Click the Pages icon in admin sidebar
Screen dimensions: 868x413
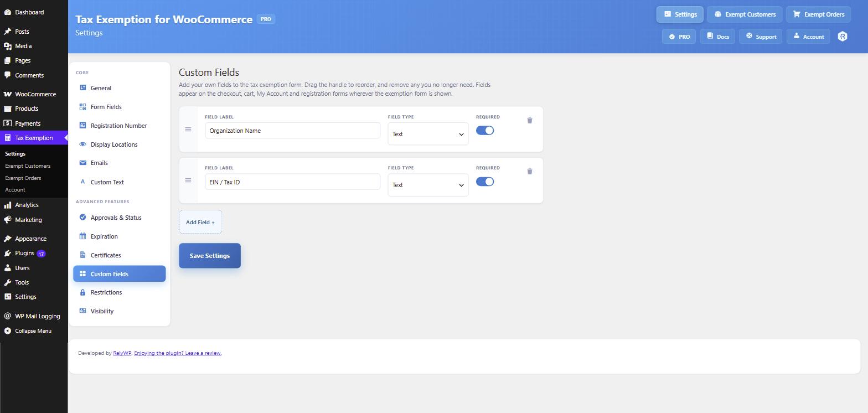point(7,60)
